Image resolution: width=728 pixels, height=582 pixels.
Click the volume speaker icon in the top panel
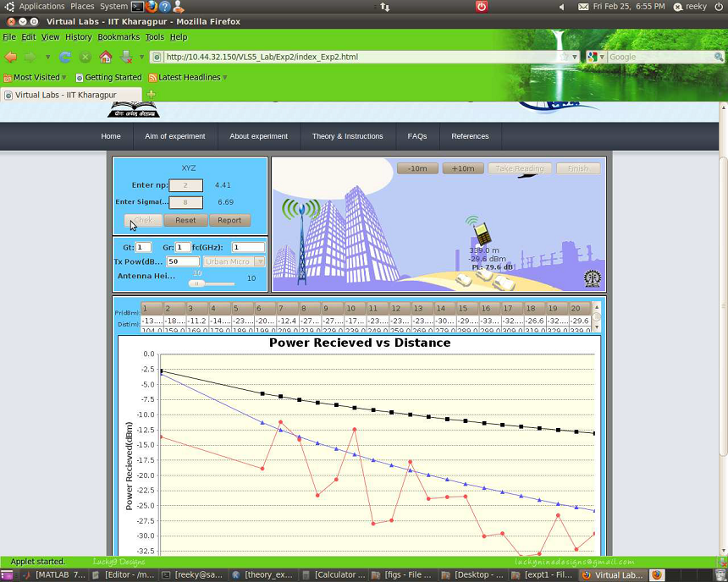(562, 6)
